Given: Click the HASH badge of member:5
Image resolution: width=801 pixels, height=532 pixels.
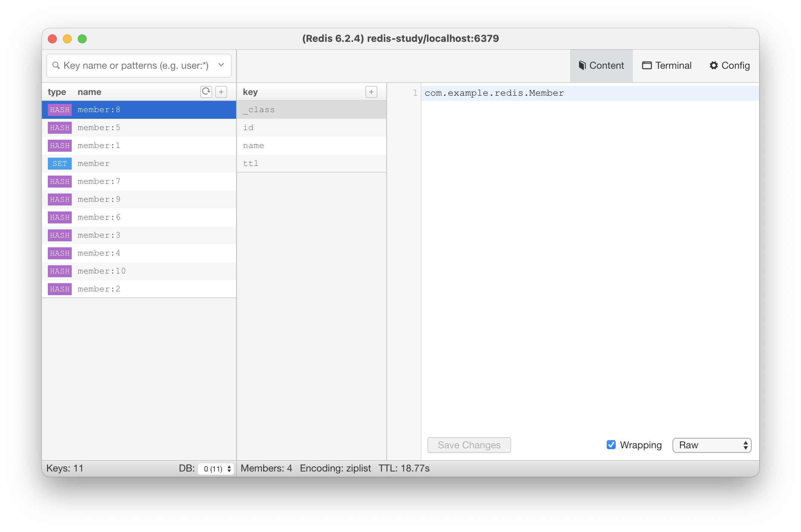Looking at the screenshot, I should [60, 128].
